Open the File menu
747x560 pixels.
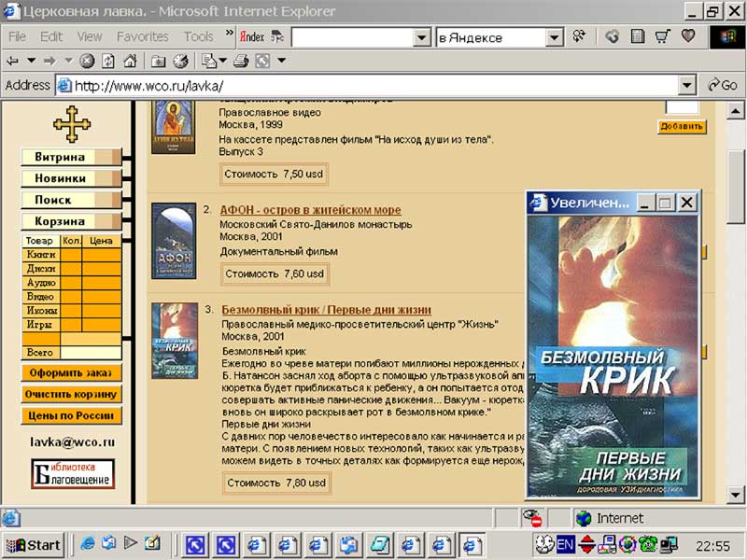18,36
